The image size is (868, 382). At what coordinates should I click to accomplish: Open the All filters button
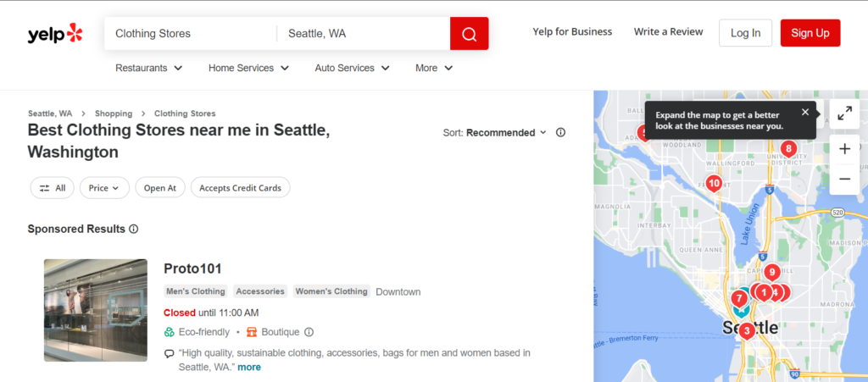pyautogui.click(x=53, y=188)
